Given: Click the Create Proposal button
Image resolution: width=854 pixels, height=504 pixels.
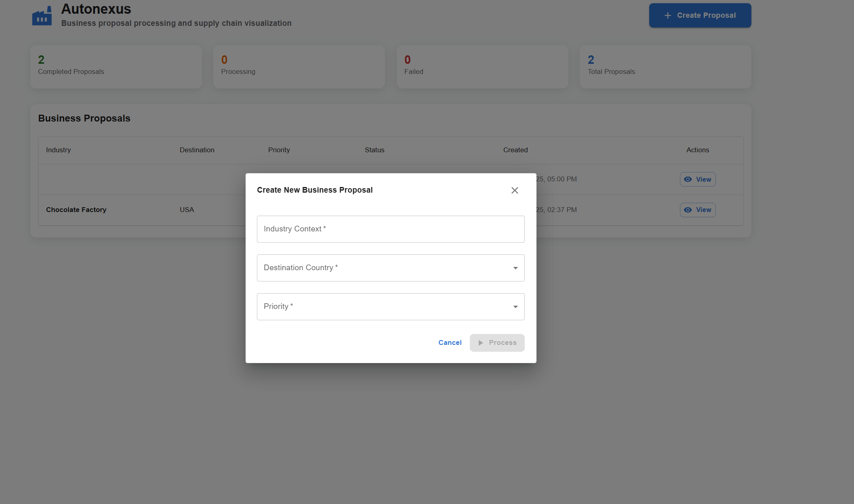Looking at the screenshot, I should tap(700, 15).
